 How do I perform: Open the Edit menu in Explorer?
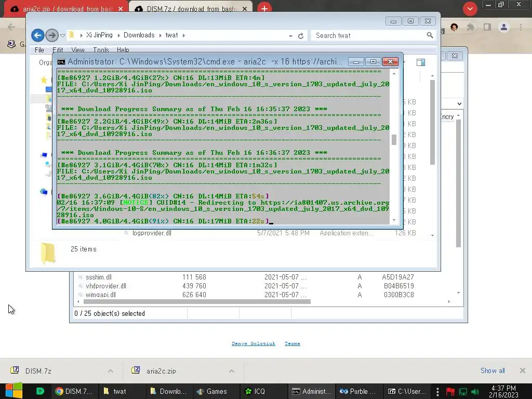tap(58, 50)
